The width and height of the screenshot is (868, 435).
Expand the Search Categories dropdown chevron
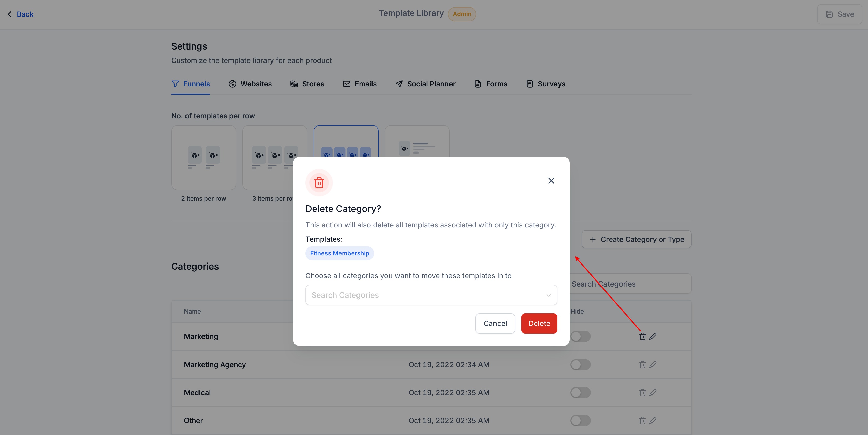click(x=548, y=295)
